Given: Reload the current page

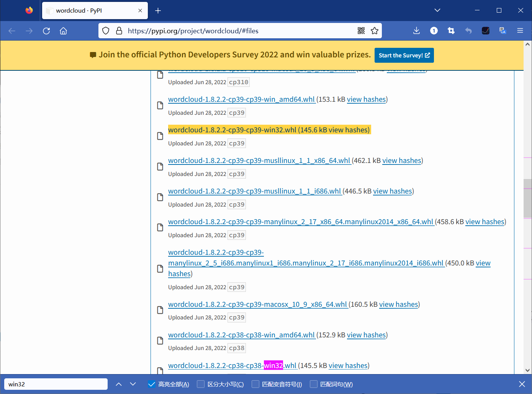Looking at the screenshot, I should pyautogui.click(x=46, y=31).
